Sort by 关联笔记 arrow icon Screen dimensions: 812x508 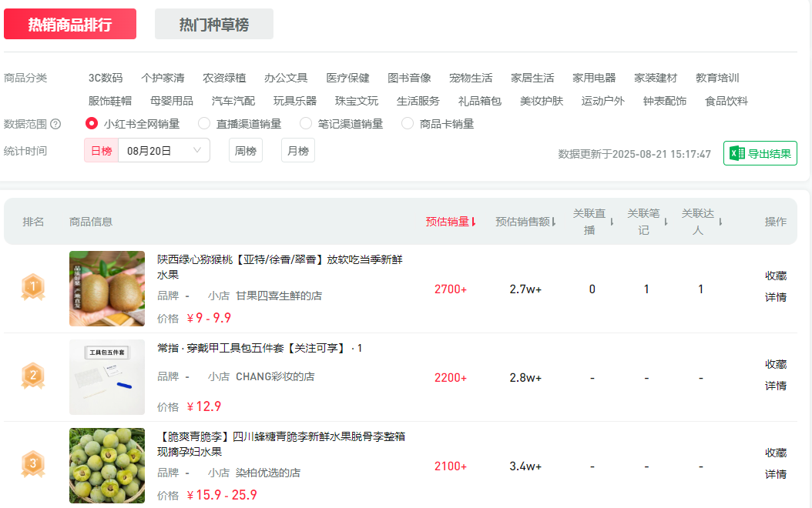click(x=666, y=222)
